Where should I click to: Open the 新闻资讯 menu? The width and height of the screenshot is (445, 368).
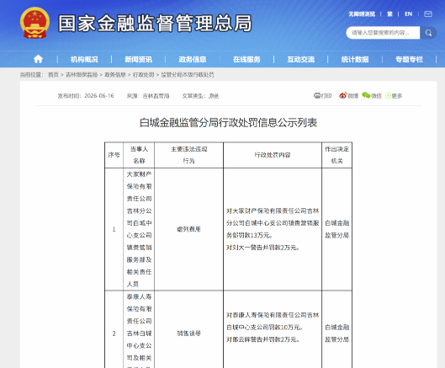click(138, 59)
